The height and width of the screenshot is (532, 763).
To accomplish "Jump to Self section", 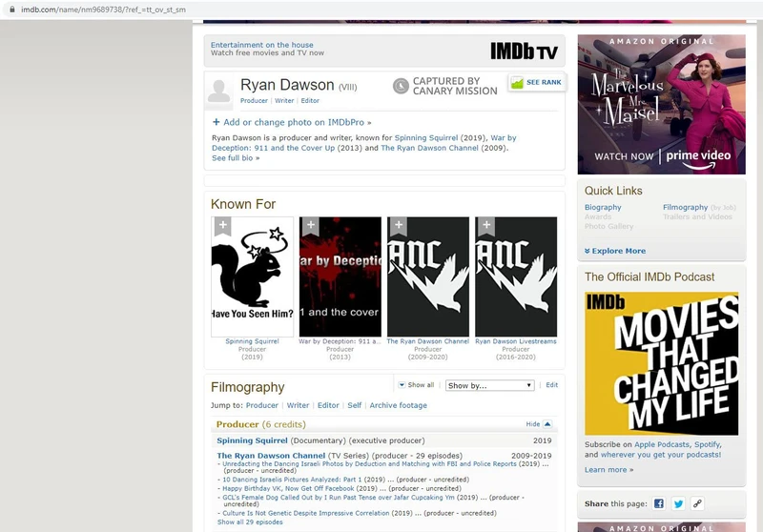I will coord(354,405).
